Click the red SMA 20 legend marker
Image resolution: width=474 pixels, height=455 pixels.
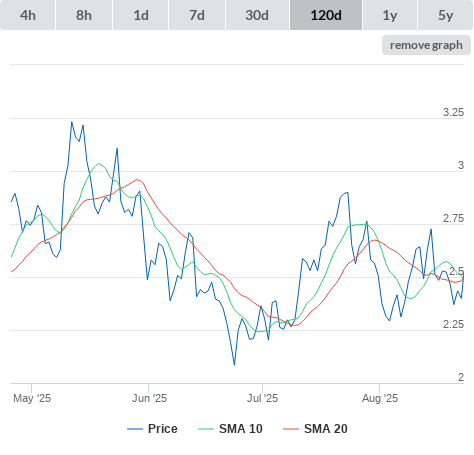(x=291, y=429)
